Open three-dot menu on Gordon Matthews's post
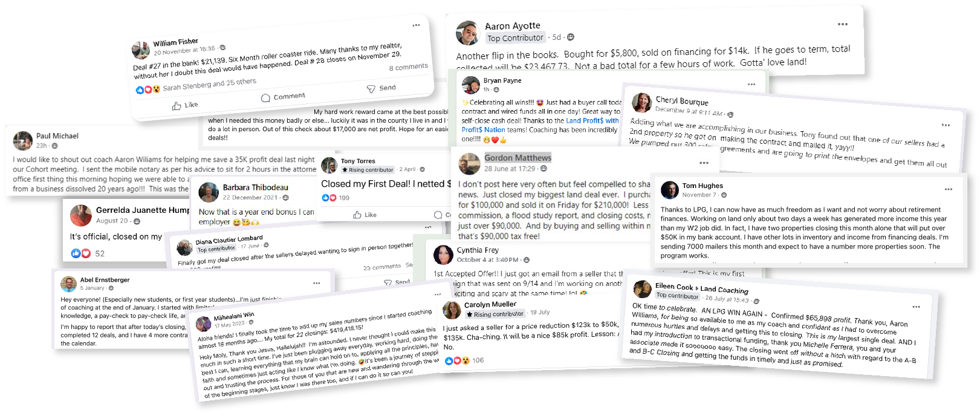980x416 pixels. coord(704,163)
